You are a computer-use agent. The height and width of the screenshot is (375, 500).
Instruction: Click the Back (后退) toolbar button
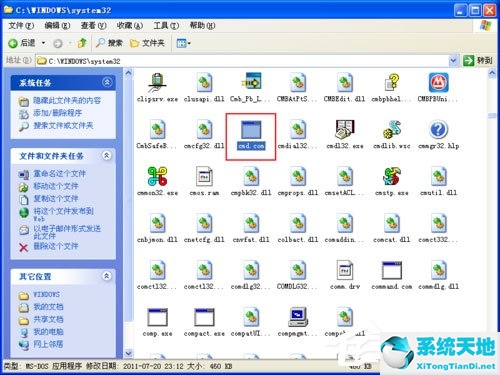point(22,43)
